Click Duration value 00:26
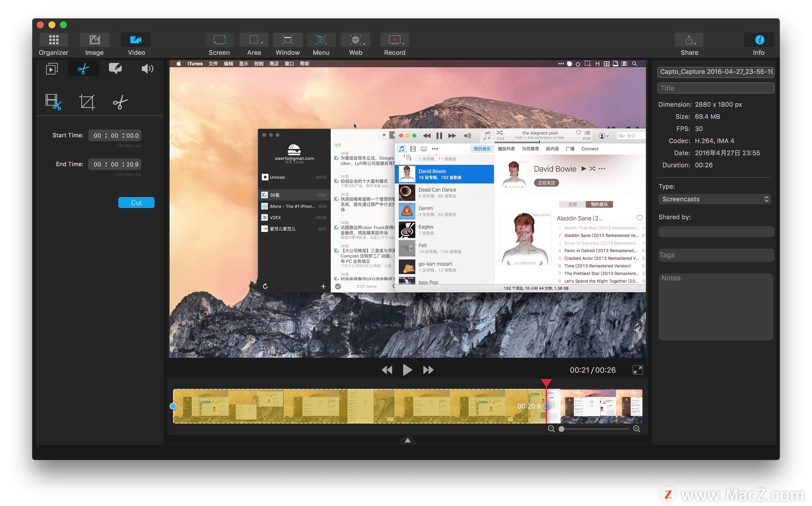 [x=704, y=165]
